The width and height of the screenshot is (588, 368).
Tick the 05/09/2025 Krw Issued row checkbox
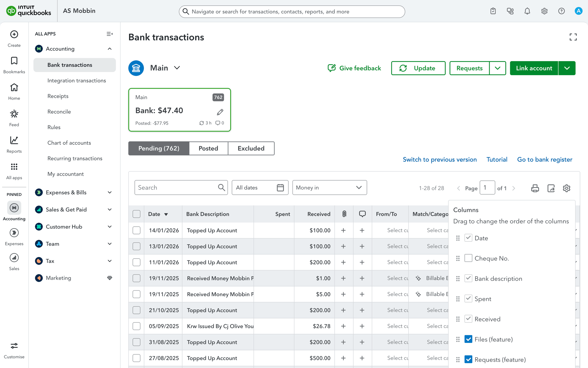[137, 326]
